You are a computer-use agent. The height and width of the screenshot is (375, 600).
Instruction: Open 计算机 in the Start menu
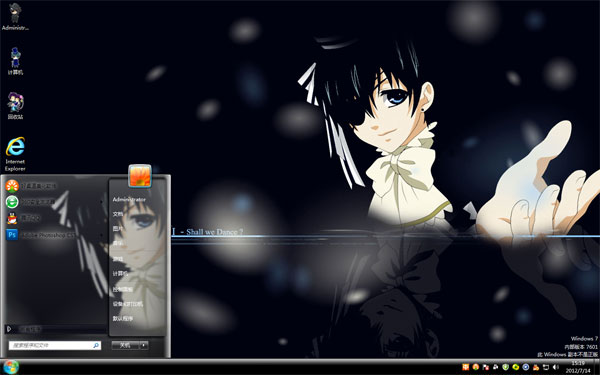click(x=120, y=274)
